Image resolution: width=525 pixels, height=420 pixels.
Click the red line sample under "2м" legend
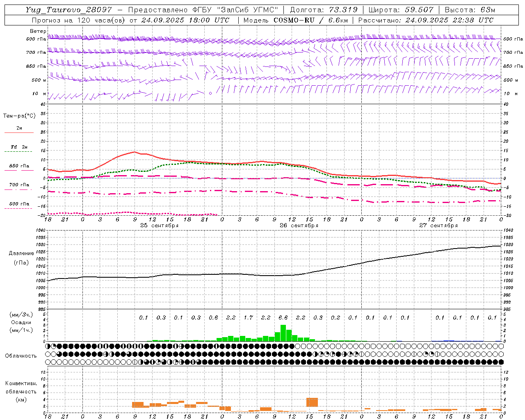[19, 132]
